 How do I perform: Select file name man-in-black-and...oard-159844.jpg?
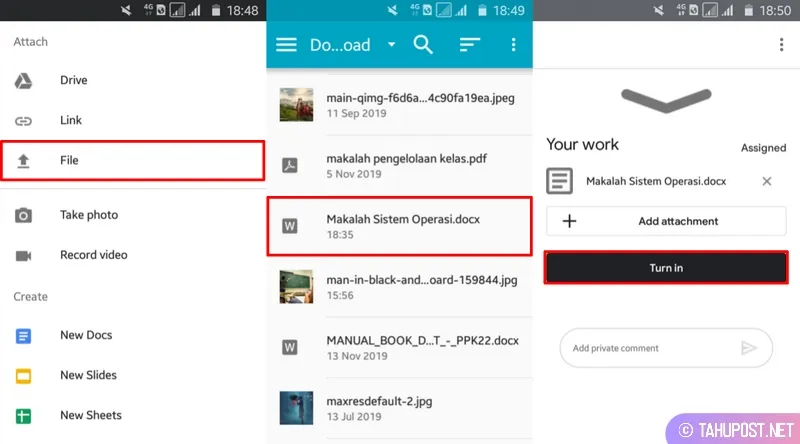point(422,280)
